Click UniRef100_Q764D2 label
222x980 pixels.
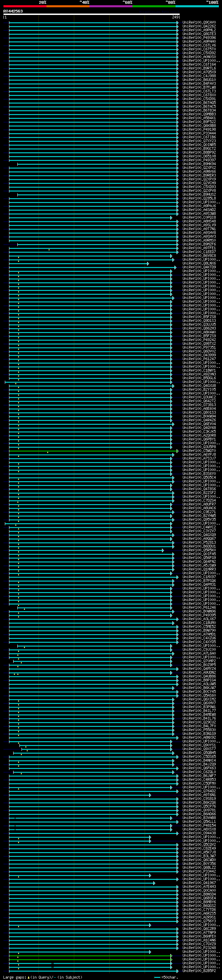(199, 791)
